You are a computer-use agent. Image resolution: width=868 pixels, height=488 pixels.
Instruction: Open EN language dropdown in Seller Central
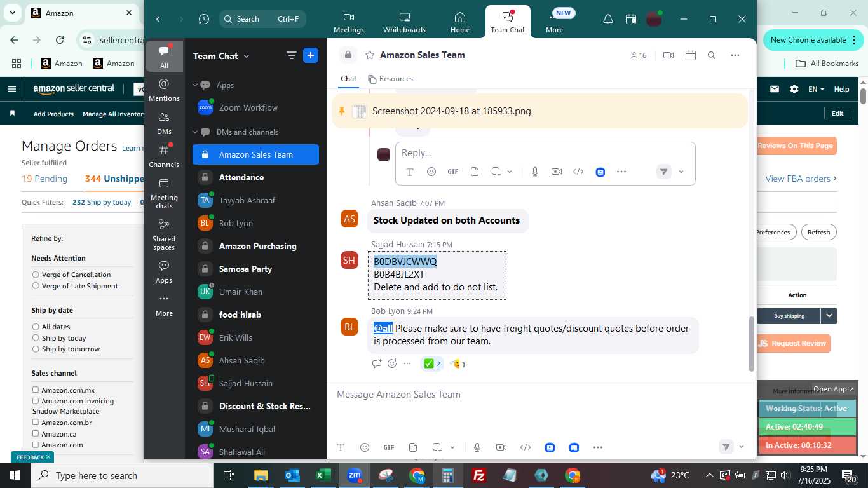(x=816, y=89)
